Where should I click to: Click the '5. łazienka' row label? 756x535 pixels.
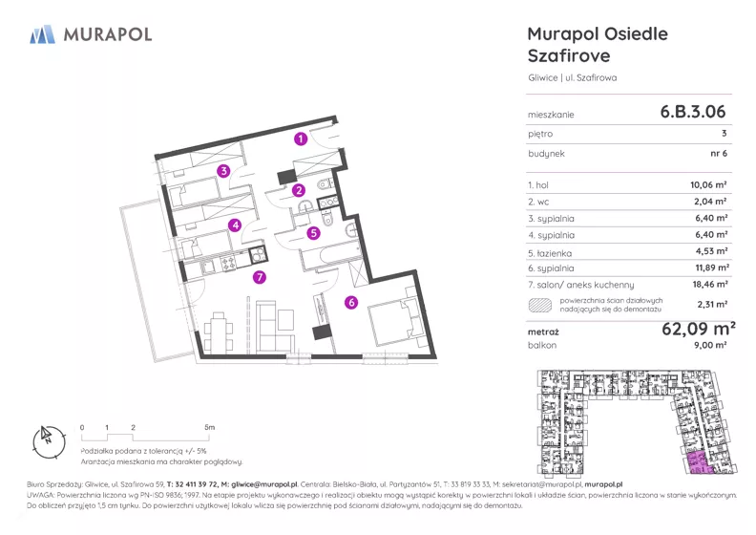(550, 253)
